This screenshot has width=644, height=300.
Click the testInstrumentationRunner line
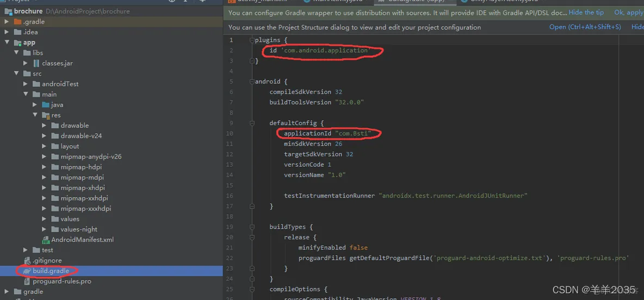tap(406, 196)
